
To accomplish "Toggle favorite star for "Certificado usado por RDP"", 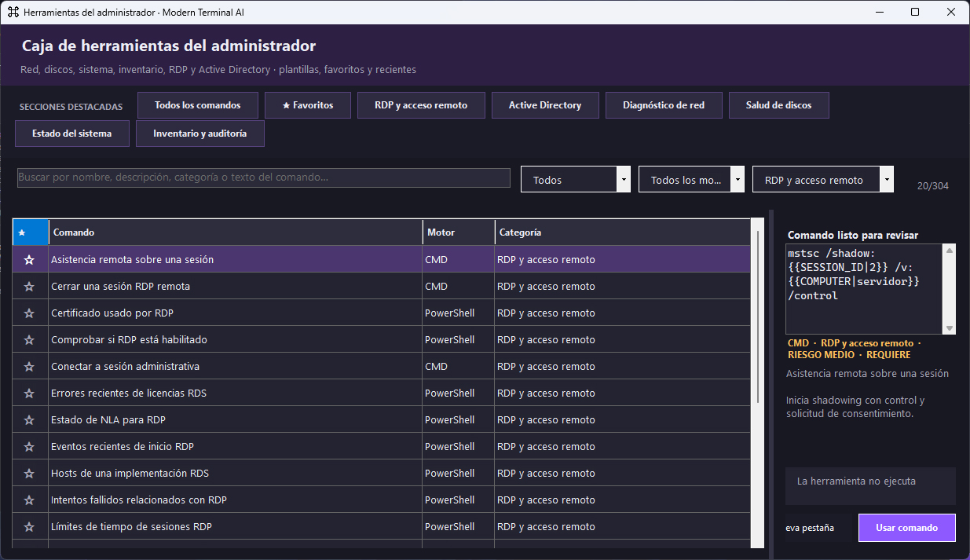I will (30, 313).
